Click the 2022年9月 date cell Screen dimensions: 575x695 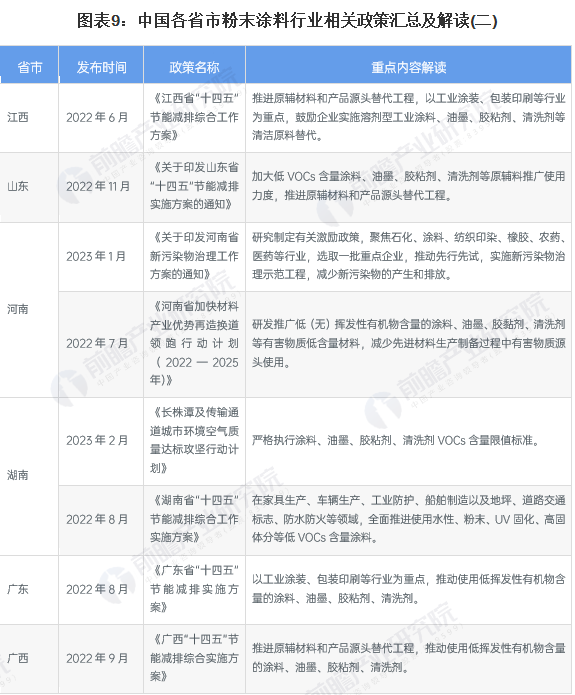pyautogui.click(x=97, y=658)
